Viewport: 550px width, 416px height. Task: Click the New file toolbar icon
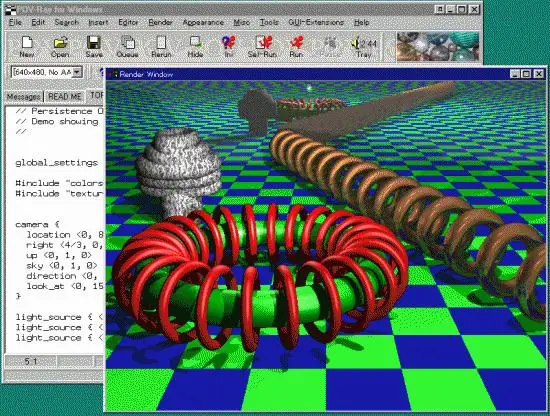click(27, 46)
